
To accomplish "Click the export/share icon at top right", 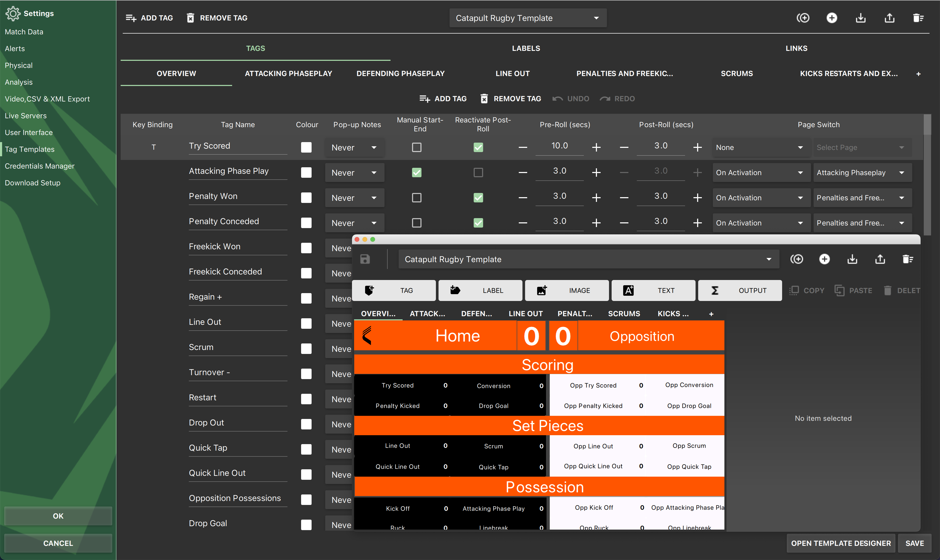I will pyautogui.click(x=889, y=18).
